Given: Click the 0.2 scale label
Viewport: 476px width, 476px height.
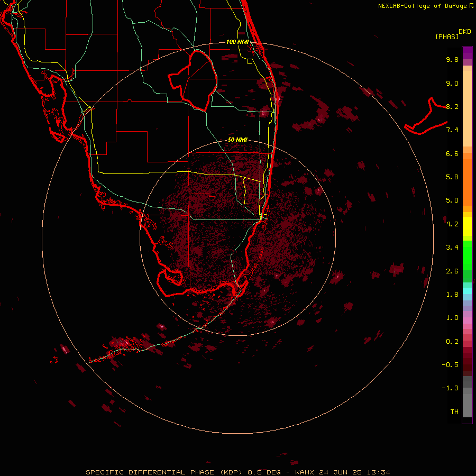Looking at the screenshot, I should tap(452, 342).
